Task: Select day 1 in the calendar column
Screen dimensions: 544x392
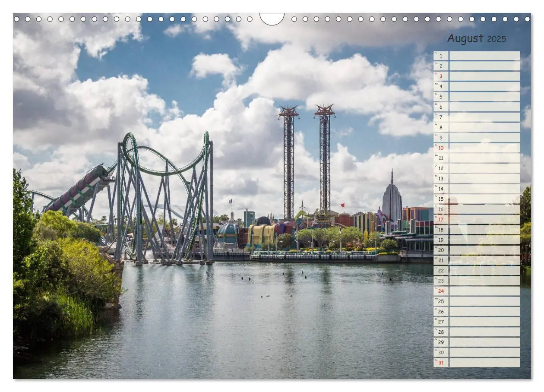Action: pos(441,56)
